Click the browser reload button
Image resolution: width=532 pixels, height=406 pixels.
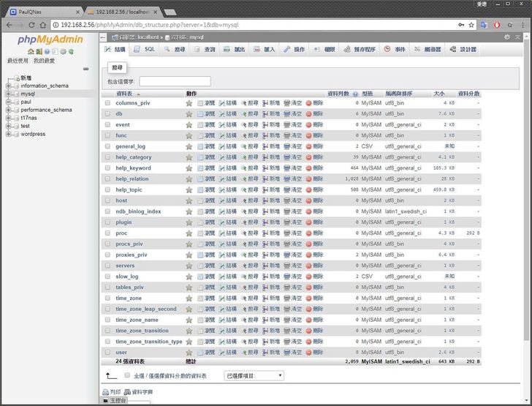pos(31,24)
